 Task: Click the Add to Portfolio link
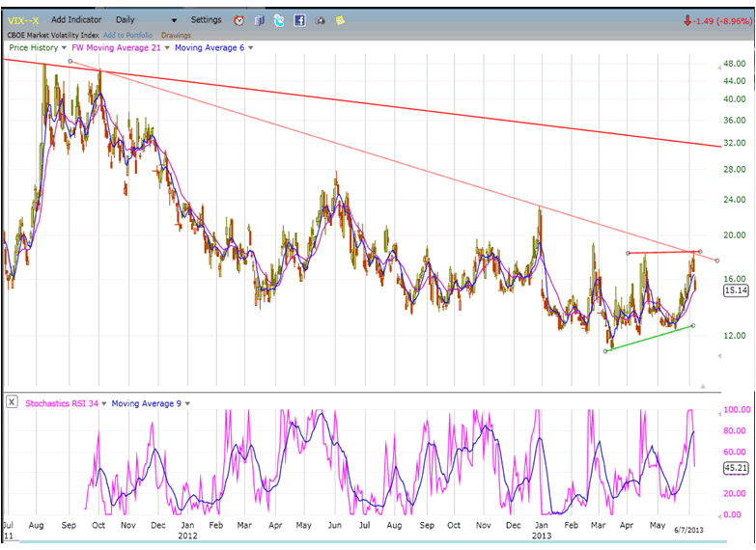click(128, 35)
